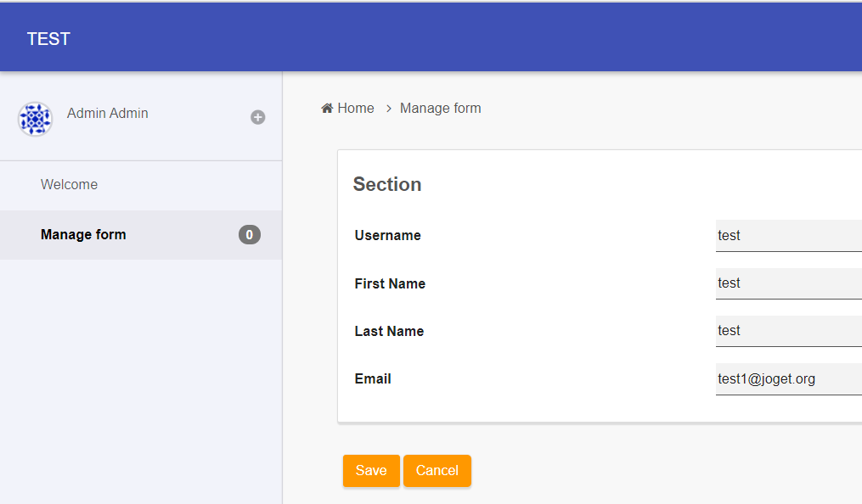Open the Welcome menu item
Screen dimensions: 862x504
pyautogui.click(x=69, y=185)
